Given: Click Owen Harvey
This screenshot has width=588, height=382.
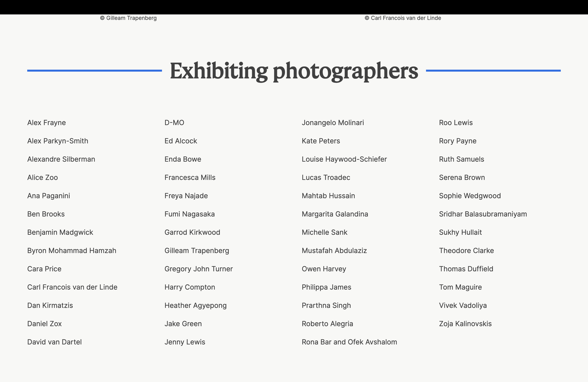Looking at the screenshot, I should tap(324, 269).
